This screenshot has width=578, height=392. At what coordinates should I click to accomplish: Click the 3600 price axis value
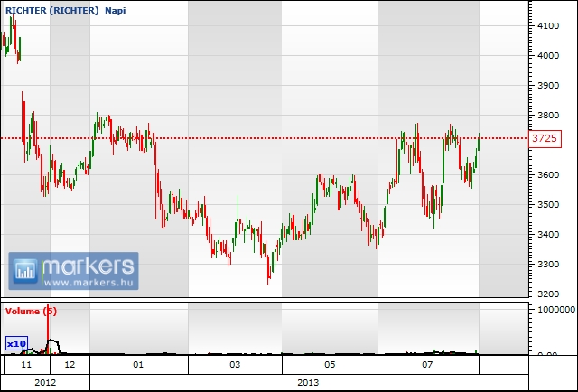548,175
